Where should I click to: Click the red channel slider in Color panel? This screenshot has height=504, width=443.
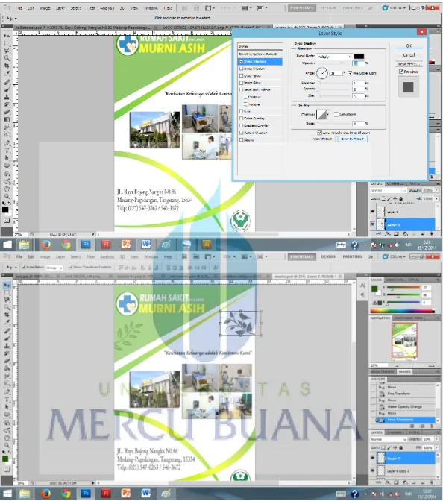tap(403, 288)
